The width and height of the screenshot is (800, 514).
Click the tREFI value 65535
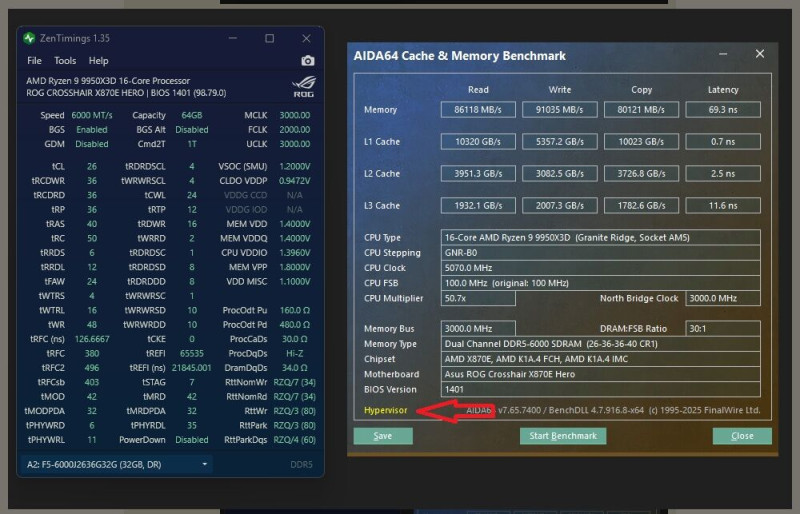click(192, 353)
